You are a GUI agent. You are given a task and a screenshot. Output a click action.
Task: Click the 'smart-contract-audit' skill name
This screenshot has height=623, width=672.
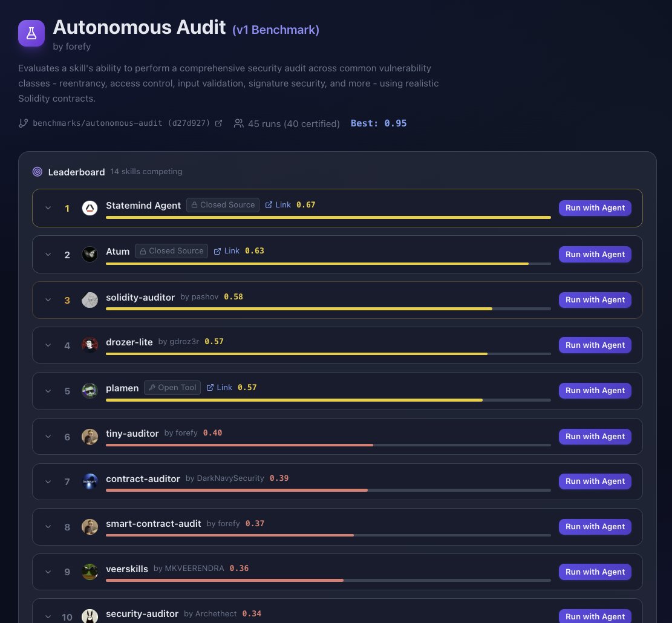click(154, 524)
